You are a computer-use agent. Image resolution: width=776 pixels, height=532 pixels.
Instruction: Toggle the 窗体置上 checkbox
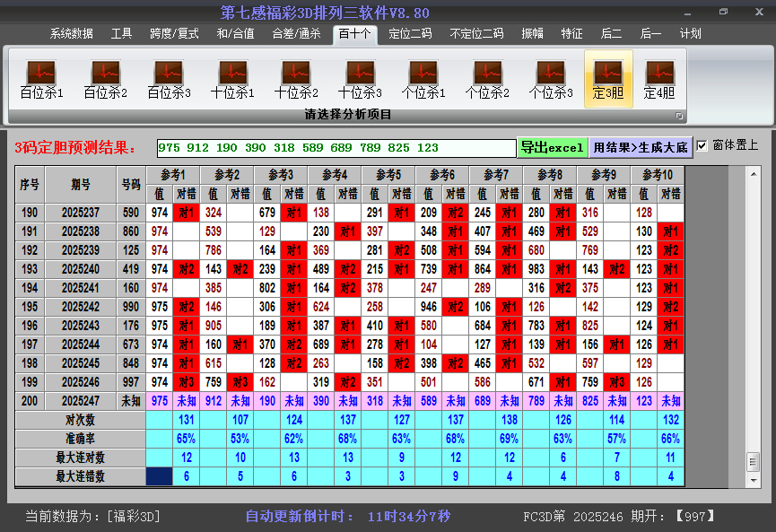702,145
